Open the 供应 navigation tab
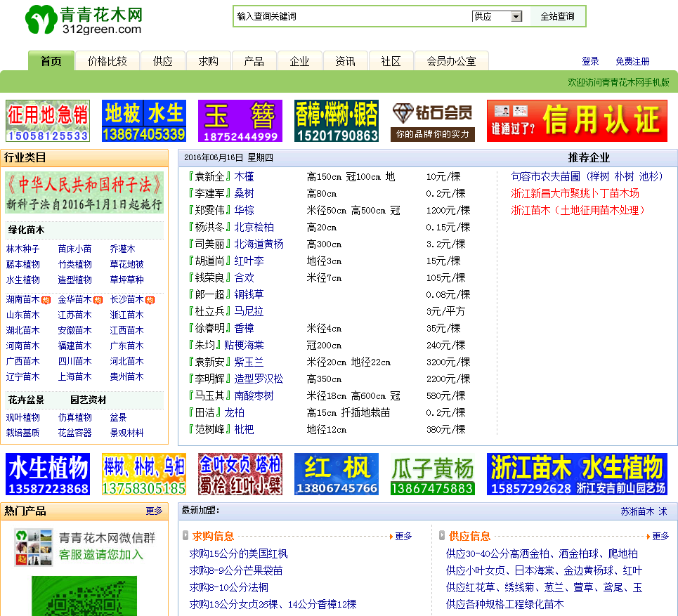The image size is (678, 616). click(162, 61)
